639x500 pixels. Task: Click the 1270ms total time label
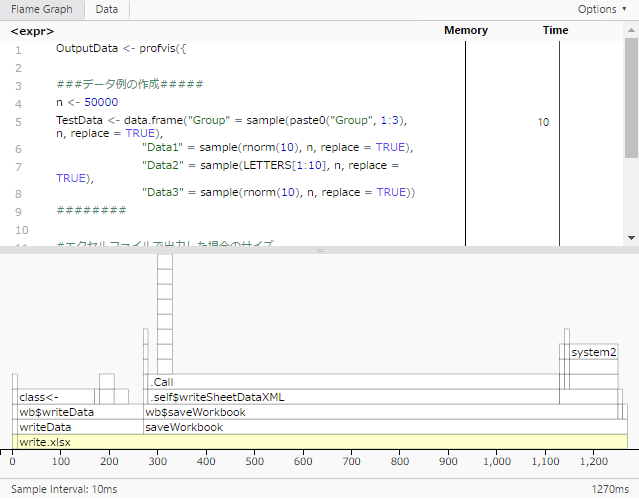(610, 489)
